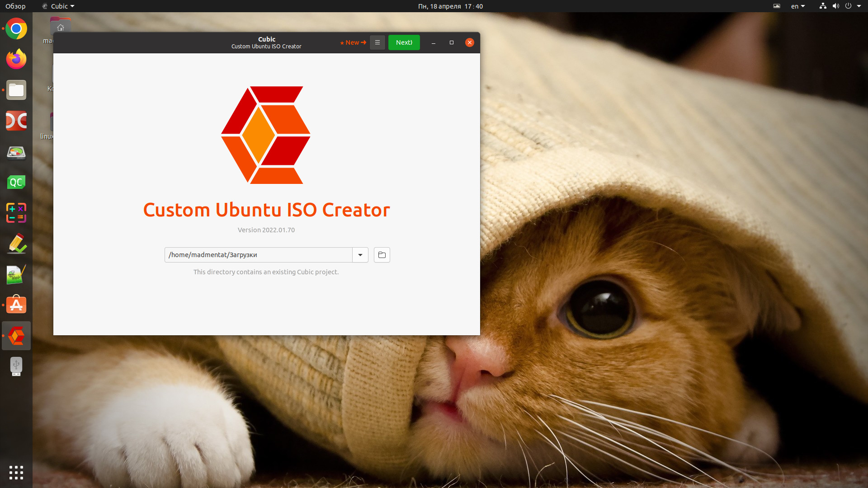Open disk usage analyzer dock icon
868x488 pixels.
(x=16, y=152)
